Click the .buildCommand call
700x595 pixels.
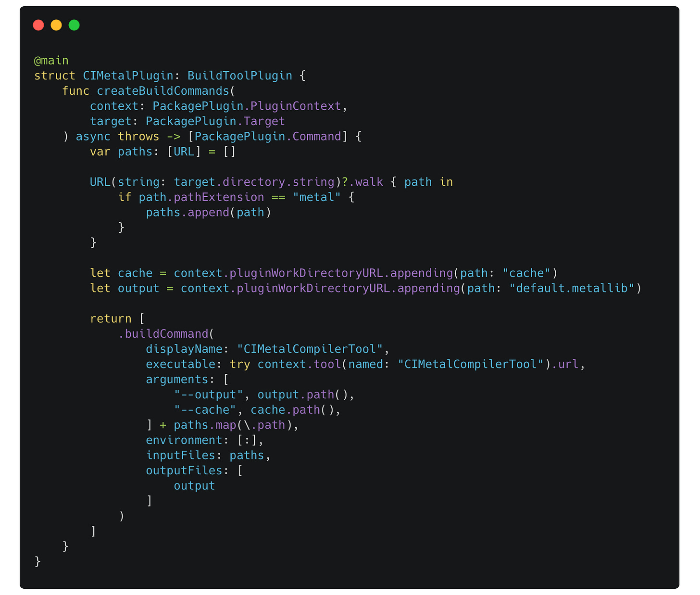coord(163,334)
